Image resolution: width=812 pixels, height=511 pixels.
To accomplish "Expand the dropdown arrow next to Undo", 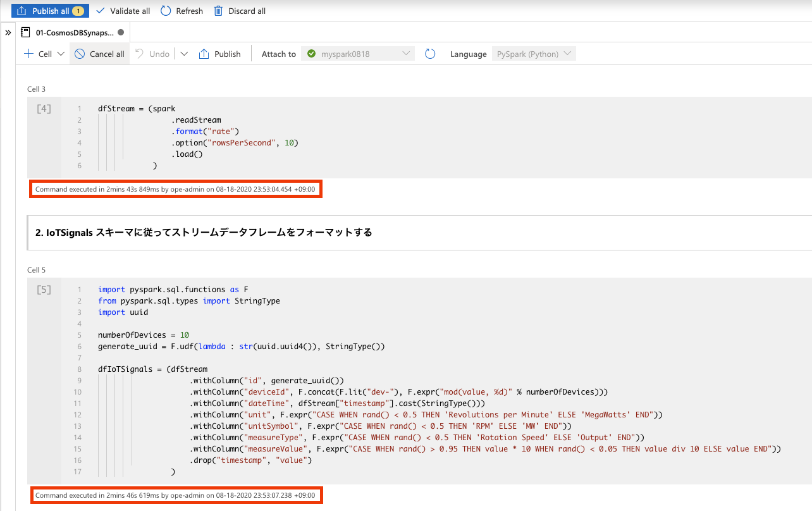I will point(183,54).
